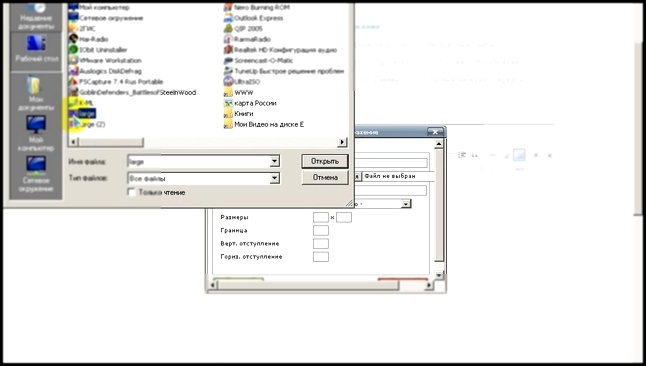Click the Открыть button
This screenshot has height=366, width=646.
coord(325,161)
